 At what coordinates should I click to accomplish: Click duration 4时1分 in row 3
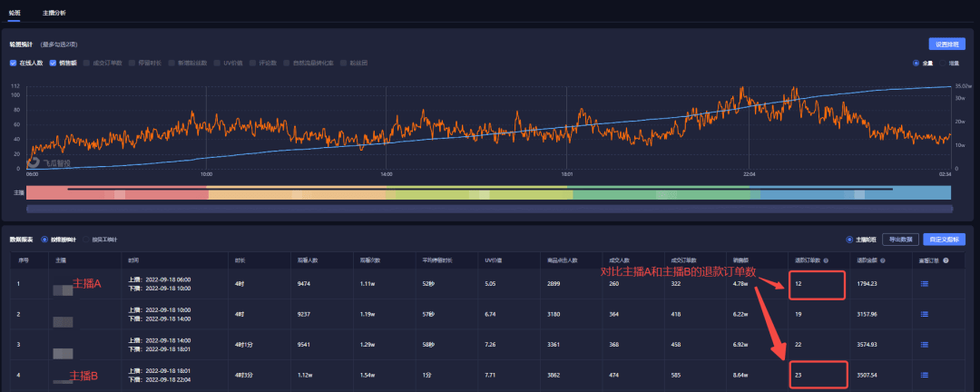point(244,345)
